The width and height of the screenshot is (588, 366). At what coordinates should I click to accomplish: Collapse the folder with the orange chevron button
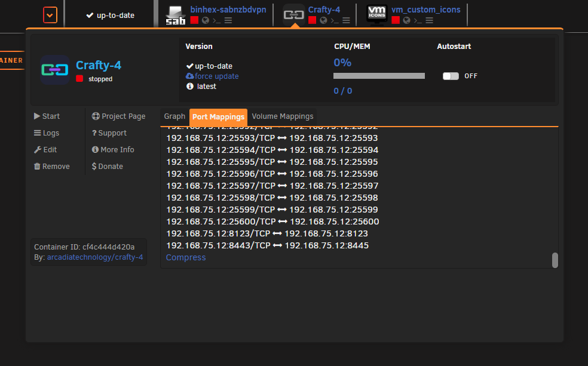pos(50,16)
